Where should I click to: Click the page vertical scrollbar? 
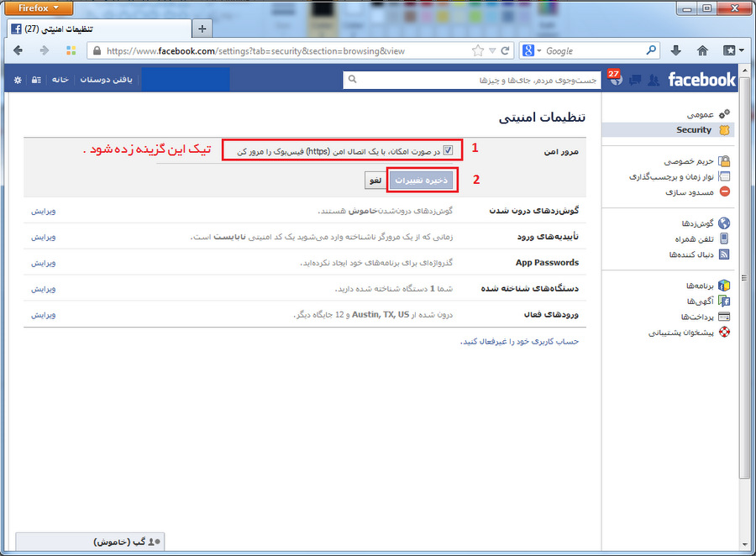tap(743, 277)
